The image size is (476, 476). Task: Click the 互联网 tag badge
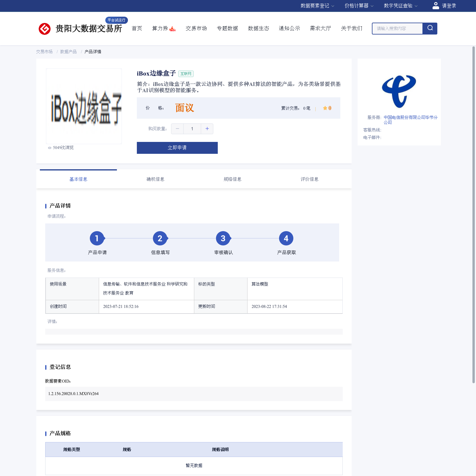point(186,74)
